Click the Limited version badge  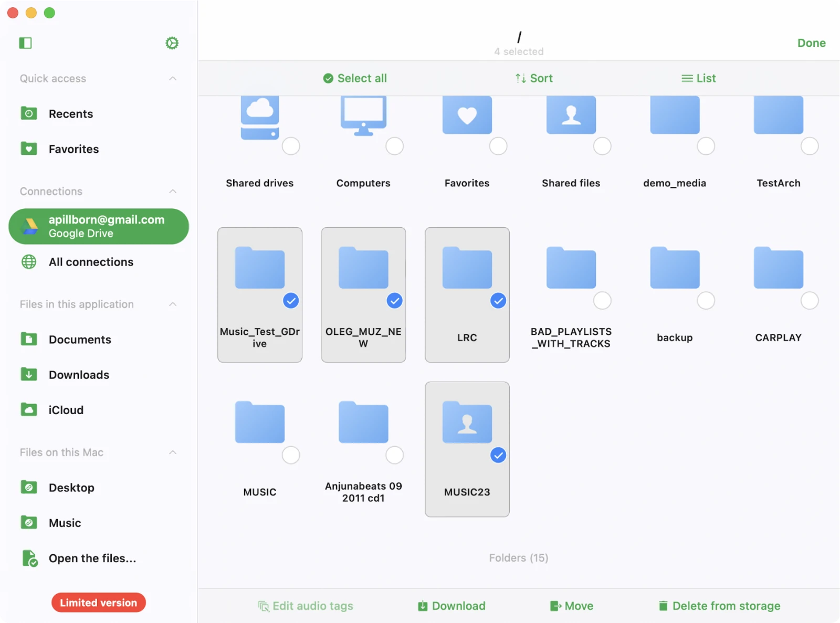(x=98, y=603)
